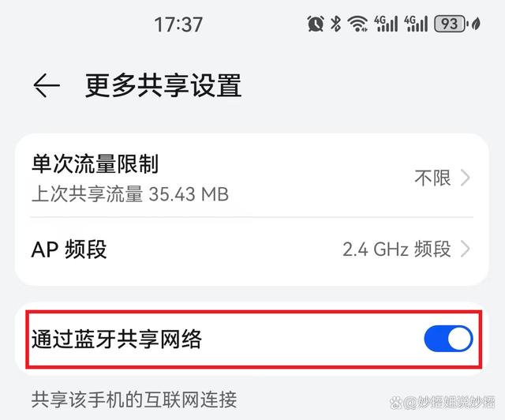Open 单次流量限制 chevron arrow
Image resolution: width=505 pixels, height=420 pixels.
click(x=465, y=178)
